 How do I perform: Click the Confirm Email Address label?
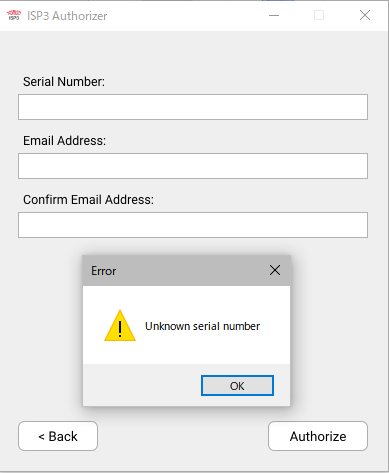pos(88,200)
